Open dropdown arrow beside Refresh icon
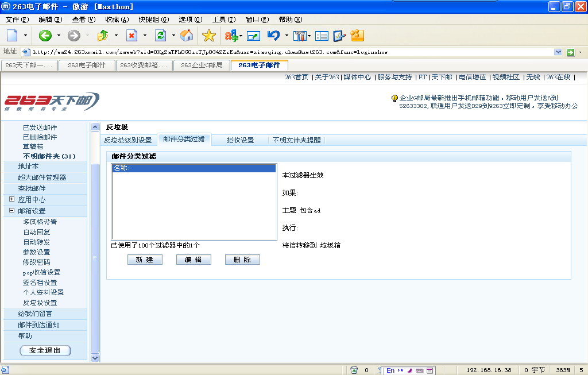Image resolution: width=588 pixels, height=375 pixels. click(x=173, y=36)
